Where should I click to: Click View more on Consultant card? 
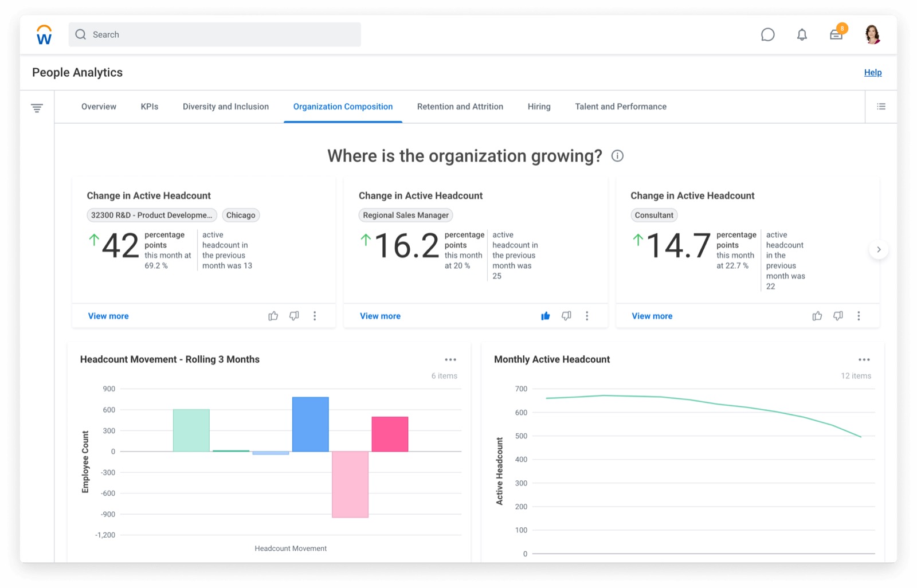tap(652, 316)
